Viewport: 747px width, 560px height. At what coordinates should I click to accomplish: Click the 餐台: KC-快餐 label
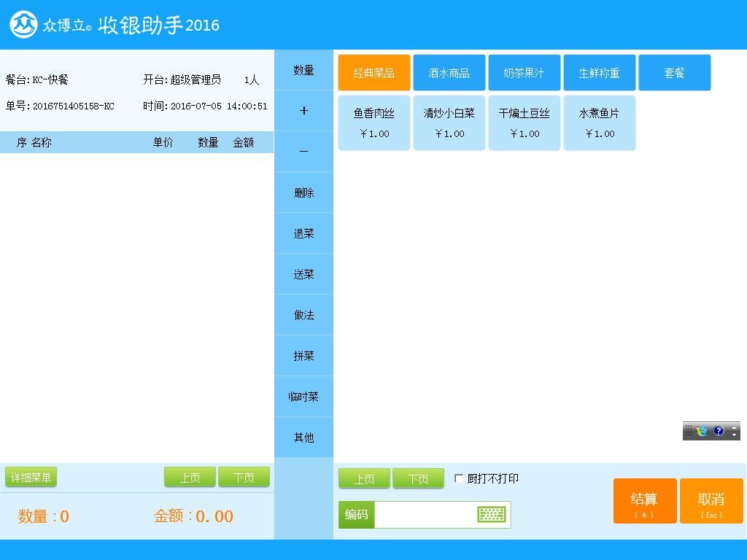pyautogui.click(x=37, y=79)
